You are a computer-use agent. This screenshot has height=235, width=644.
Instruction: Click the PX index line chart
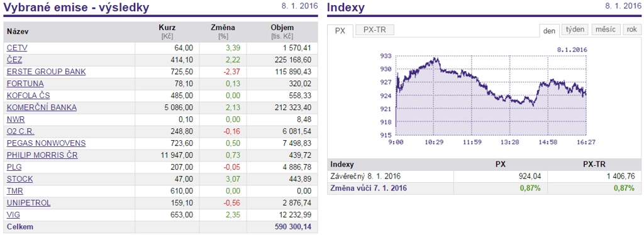click(491, 95)
